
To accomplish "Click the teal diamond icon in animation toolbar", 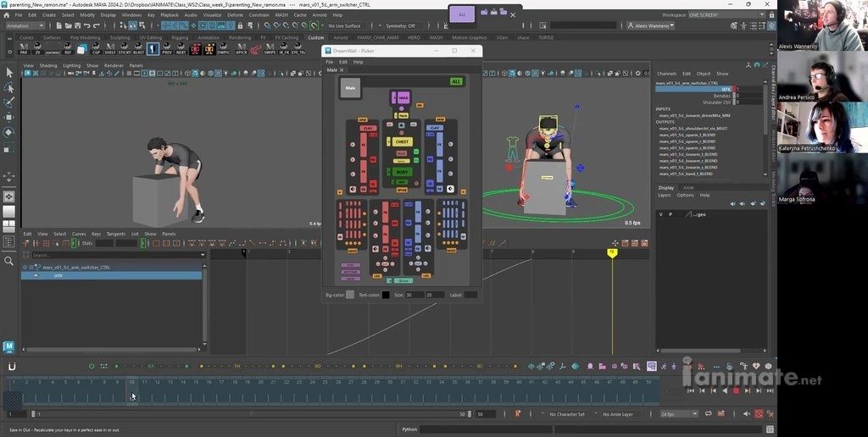I will tap(576, 366).
